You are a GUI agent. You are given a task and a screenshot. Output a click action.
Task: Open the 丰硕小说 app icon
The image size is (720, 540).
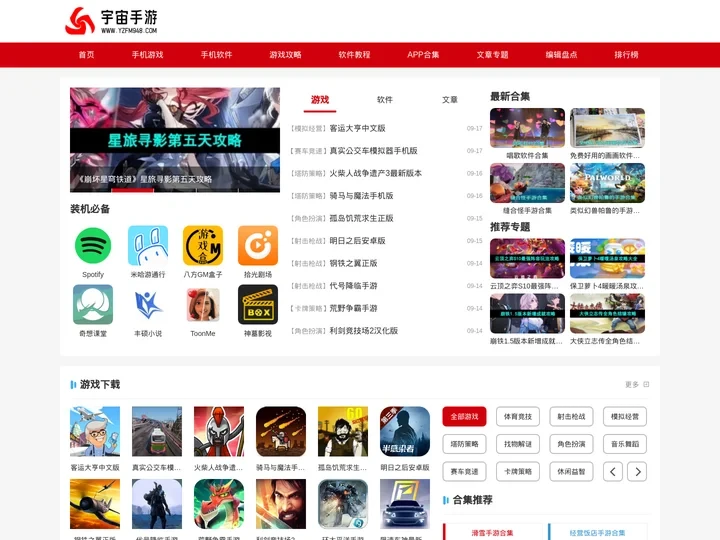(x=148, y=304)
